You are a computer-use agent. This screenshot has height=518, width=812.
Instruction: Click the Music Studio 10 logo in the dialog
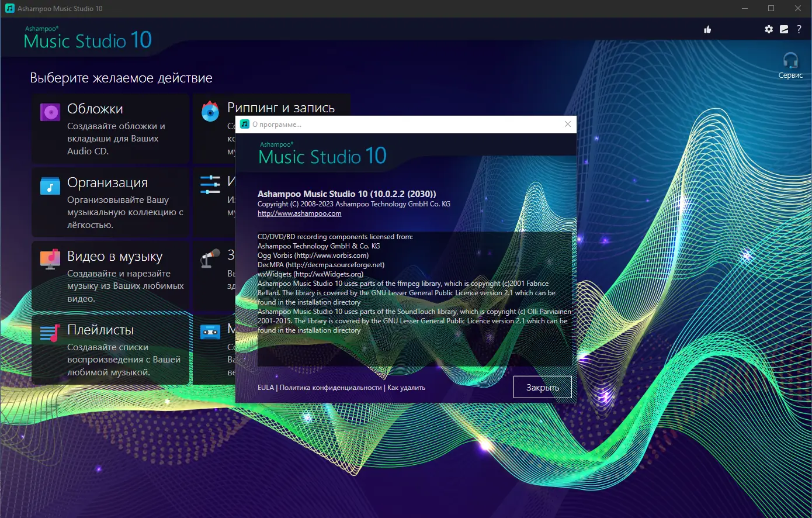point(322,154)
